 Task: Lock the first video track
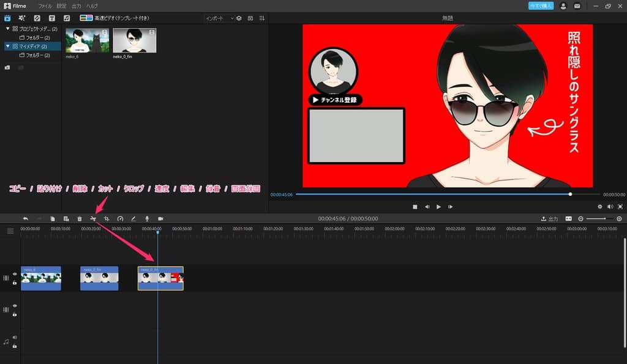[15, 283]
